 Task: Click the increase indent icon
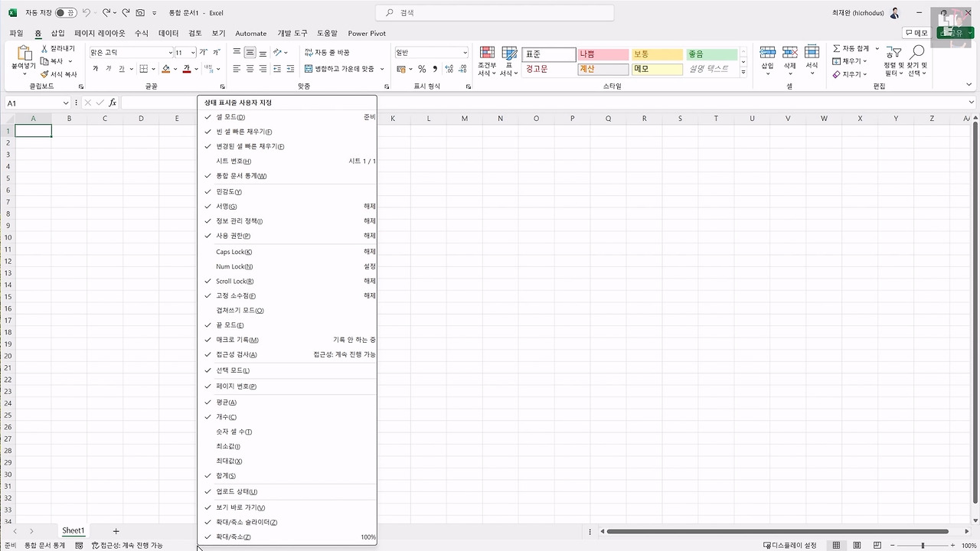(289, 69)
